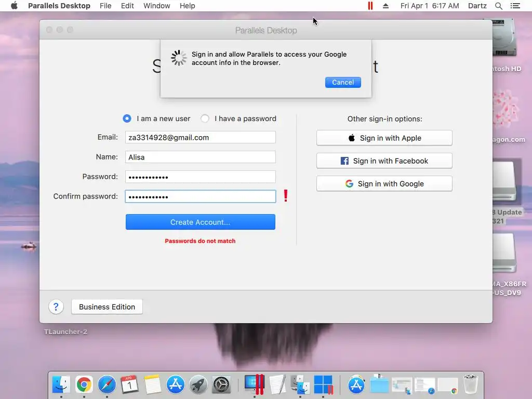Screen dimensions: 532x399
Task: Click into the Email field
Action: [x=200, y=137]
